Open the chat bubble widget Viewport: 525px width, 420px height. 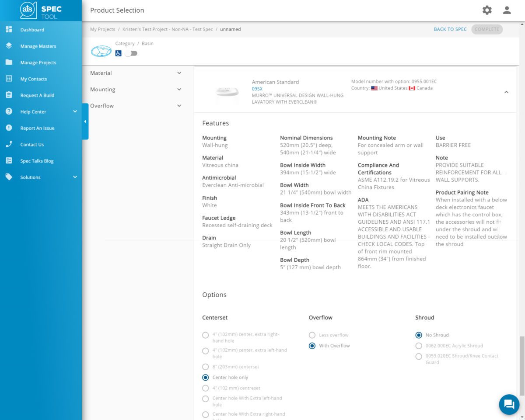[509, 404]
